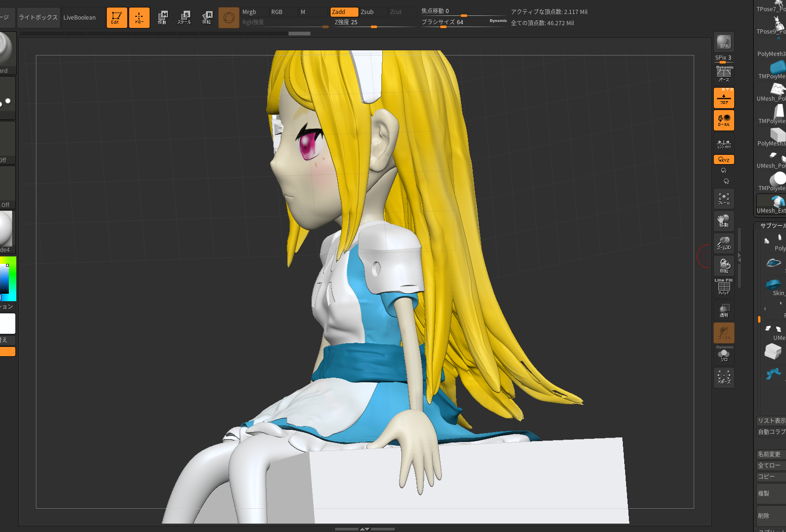Click the right tray divider arrows
Image resolution: width=786 pixels, height=532 pixels.
coord(739,258)
